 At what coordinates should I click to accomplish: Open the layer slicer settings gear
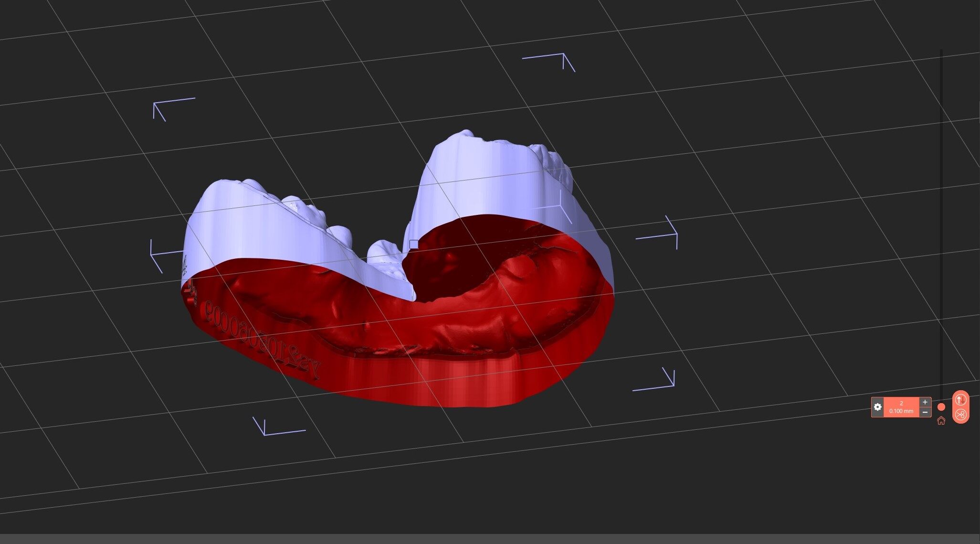pos(877,407)
